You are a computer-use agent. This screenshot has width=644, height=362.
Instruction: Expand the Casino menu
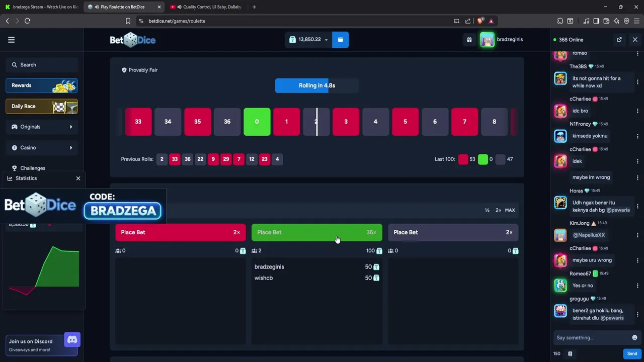[x=42, y=148]
